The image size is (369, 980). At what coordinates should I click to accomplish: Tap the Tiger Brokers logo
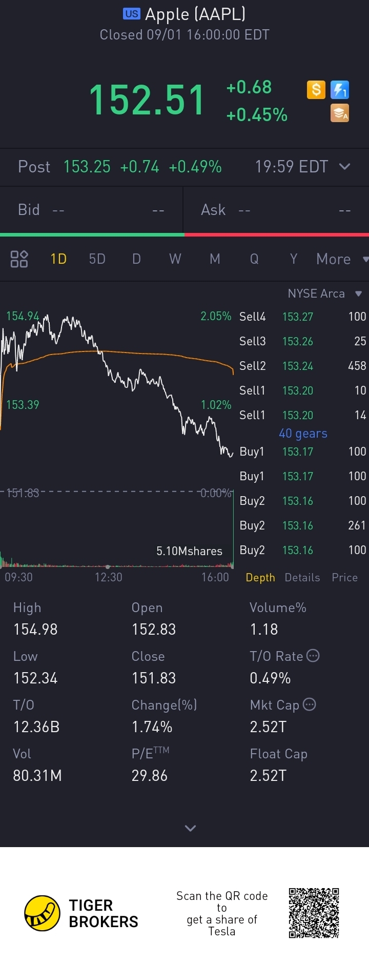click(x=43, y=913)
